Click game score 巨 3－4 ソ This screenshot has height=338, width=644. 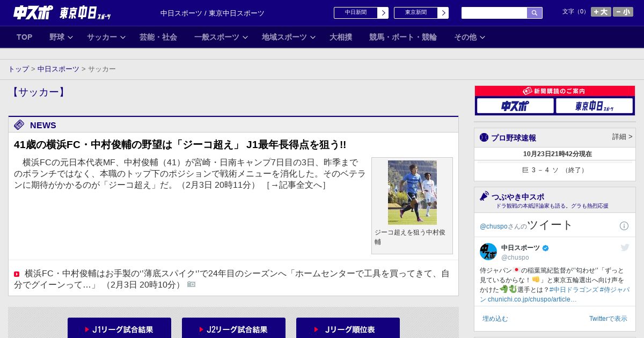tap(554, 170)
